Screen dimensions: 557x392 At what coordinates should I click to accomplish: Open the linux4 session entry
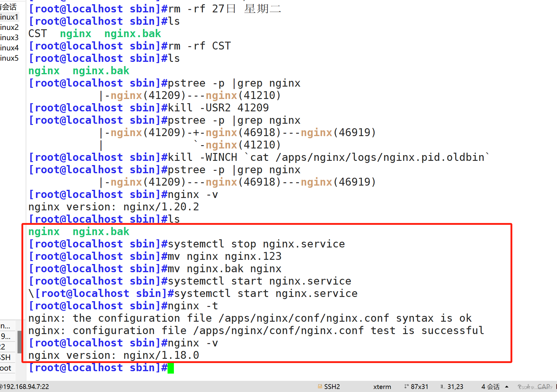coord(9,48)
